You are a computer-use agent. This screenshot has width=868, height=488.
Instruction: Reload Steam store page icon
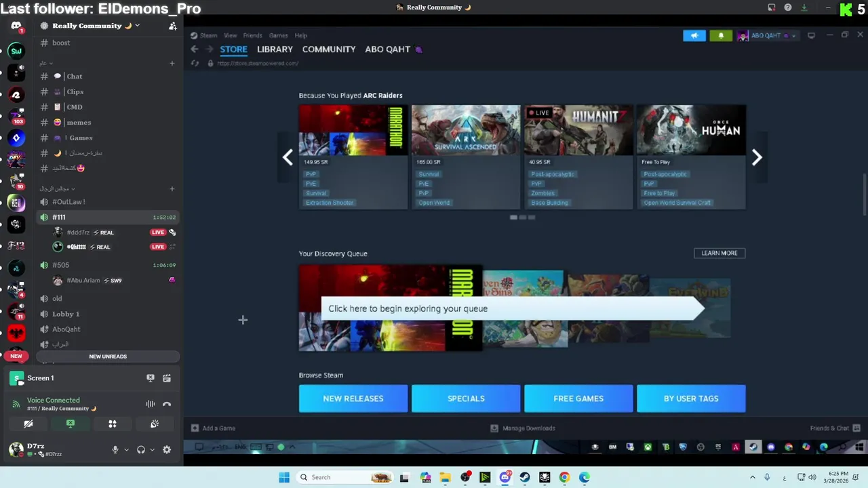(195, 63)
